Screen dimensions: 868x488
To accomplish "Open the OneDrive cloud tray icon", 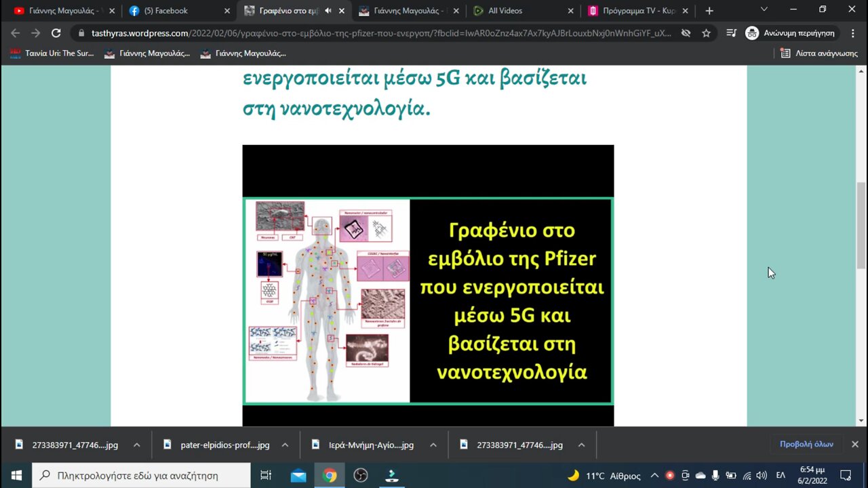I will 701,476.
